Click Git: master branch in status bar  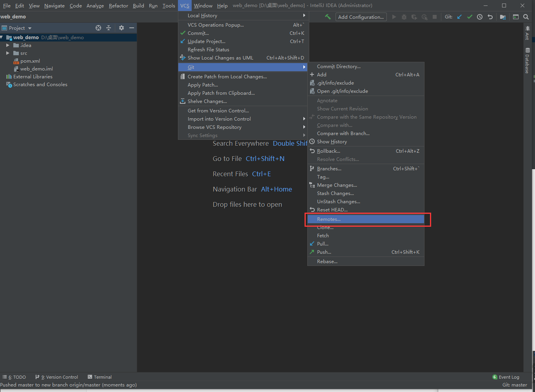[515, 385]
